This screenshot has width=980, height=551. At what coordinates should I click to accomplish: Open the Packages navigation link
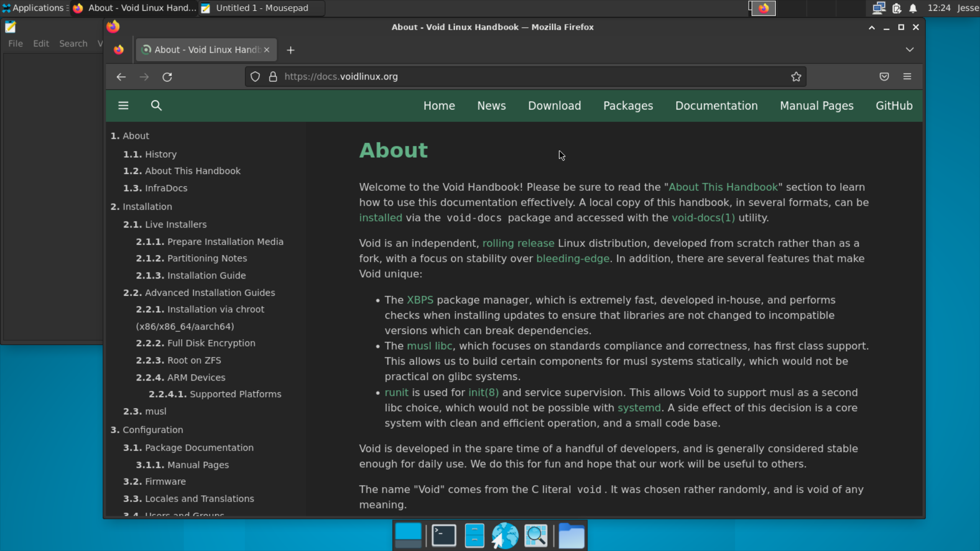[x=628, y=106]
